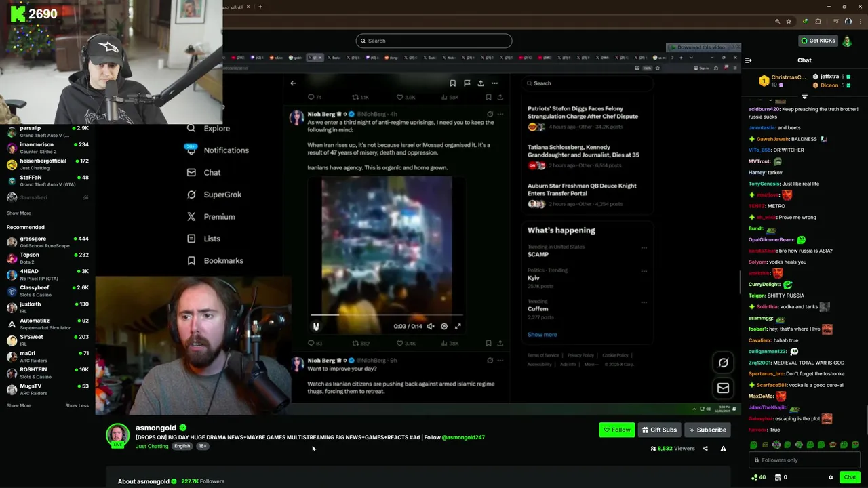Open Lists in X sidebar
Screen dimensions: 868x488
[203, 239]
